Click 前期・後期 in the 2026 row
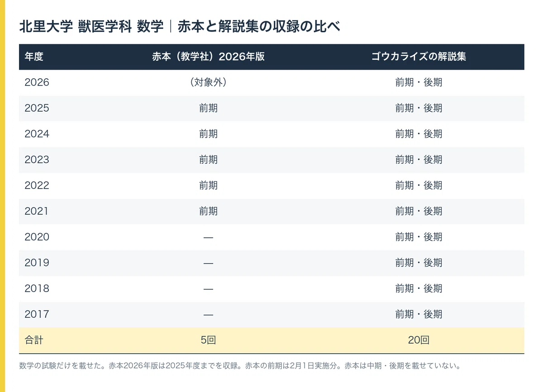This screenshot has height=392, width=543. pos(419,83)
